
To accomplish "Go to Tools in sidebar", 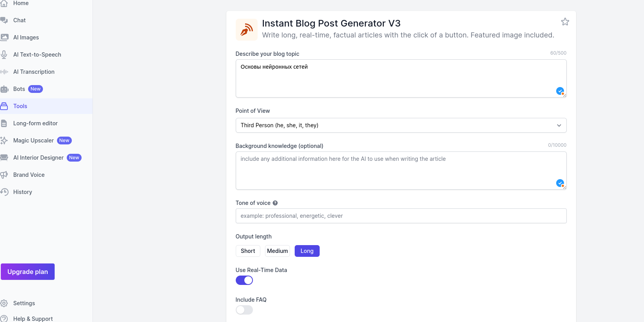I will [x=20, y=106].
